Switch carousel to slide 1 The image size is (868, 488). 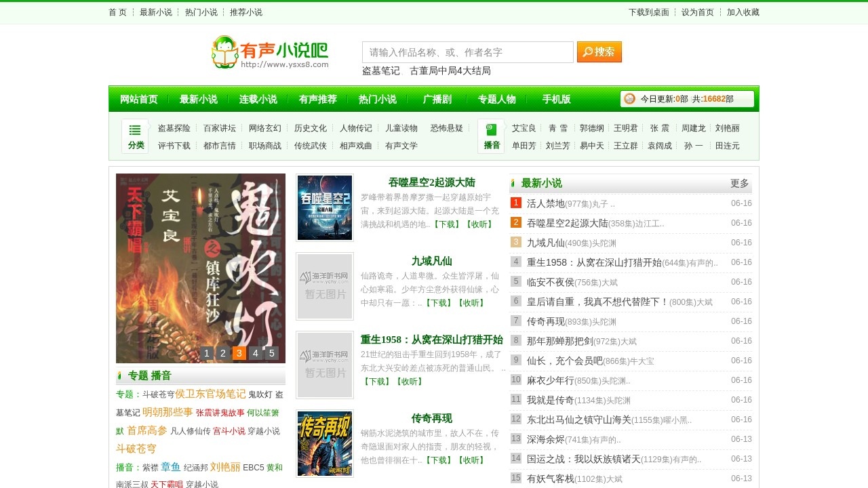point(207,353)
